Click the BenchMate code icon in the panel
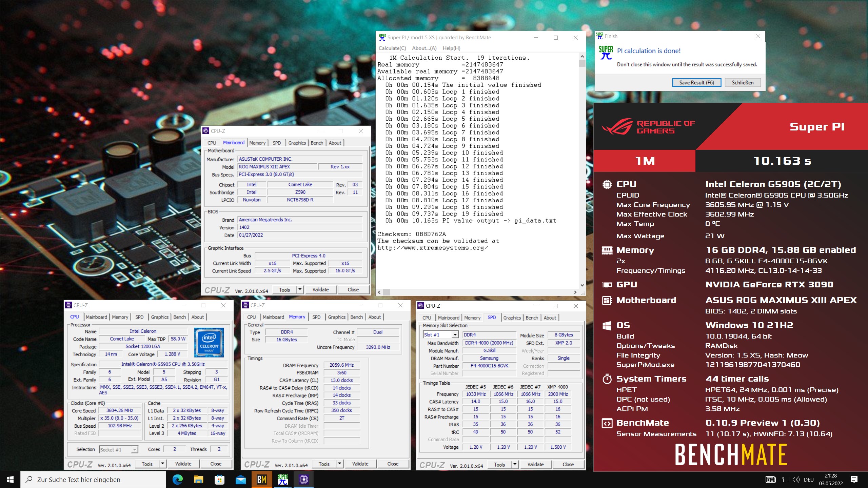 coord(607,423)
